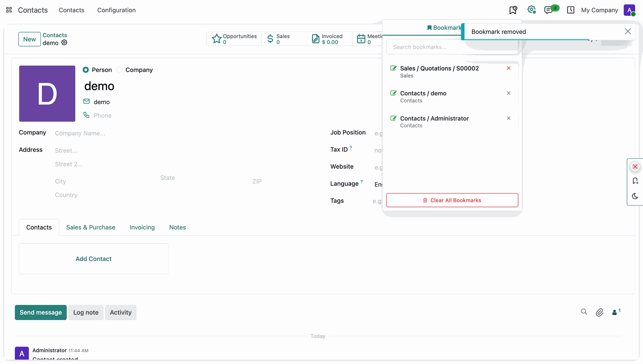The height and width of the screenshot is (364, 643).
Task: Select the Person radio button
Action: [86, 70]
